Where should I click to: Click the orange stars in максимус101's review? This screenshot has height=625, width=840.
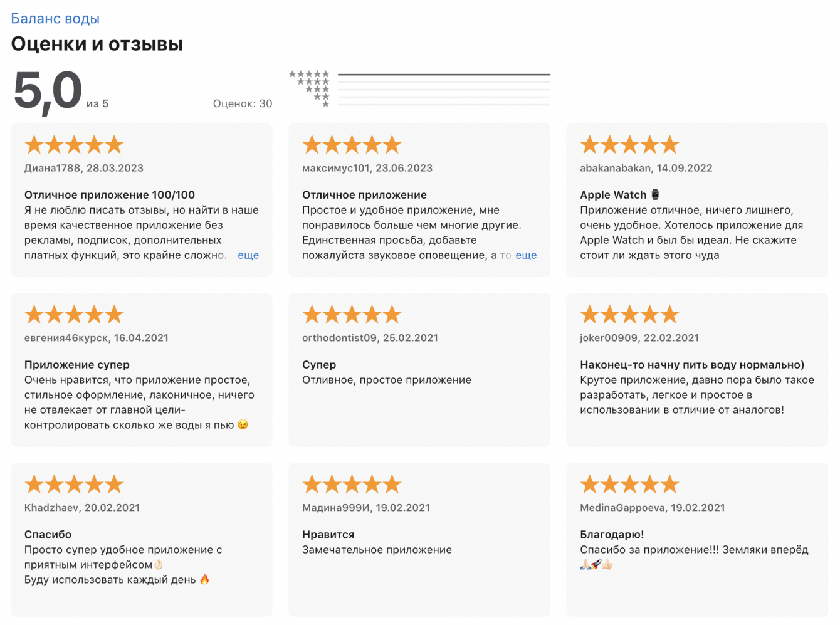click(352, 145)
